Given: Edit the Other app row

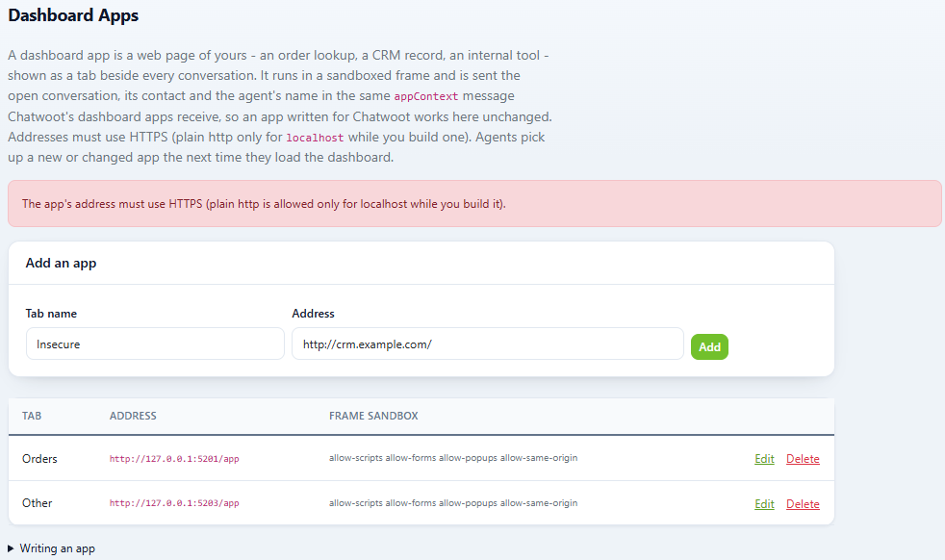Looking at the screenshot, I should [x=764, y=504].
